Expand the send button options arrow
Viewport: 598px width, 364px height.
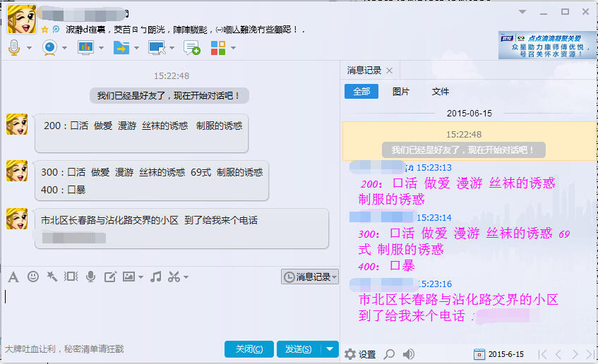pyautogui.click(x=330, y=349)
